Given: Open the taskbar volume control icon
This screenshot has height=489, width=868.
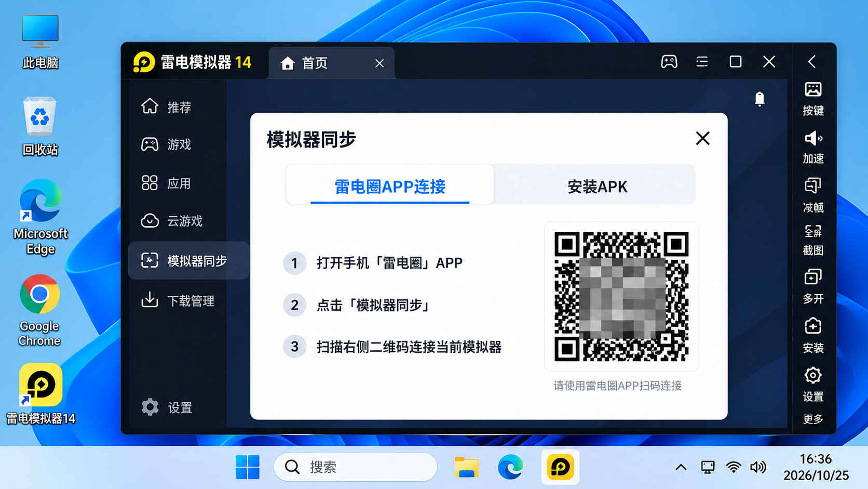Looking at the screenshot, I should point(758,467).
